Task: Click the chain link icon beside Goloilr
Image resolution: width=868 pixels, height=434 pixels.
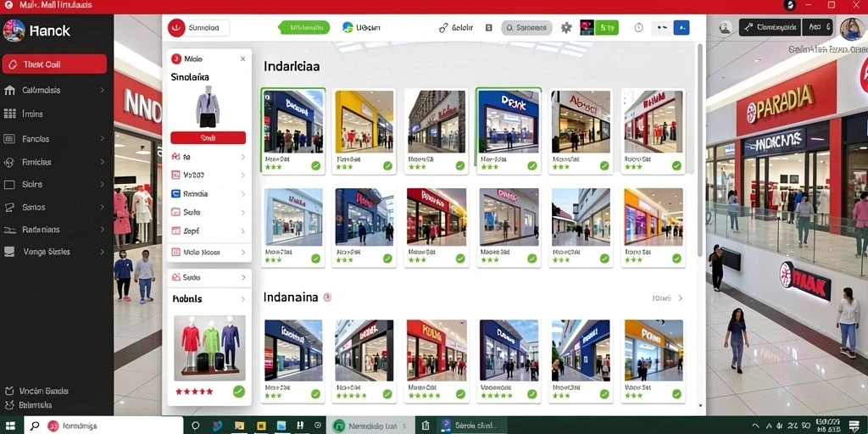Action: click(442, 28)
